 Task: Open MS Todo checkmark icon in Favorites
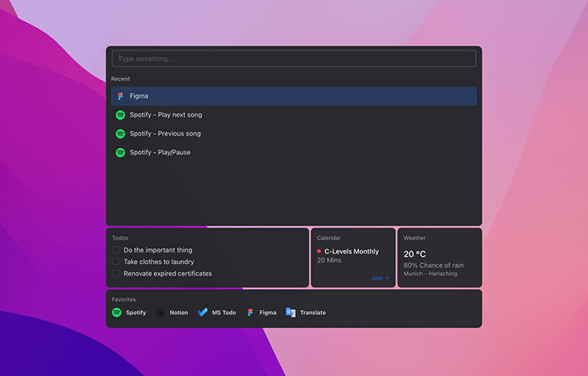[x=202, y=313]
